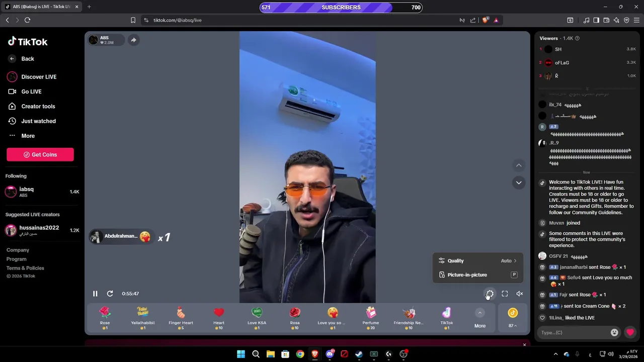Image resolution: width=644 pixels, height=362 pixels.
Task: Open Steam from the taskbar
Action: [359, 354]
